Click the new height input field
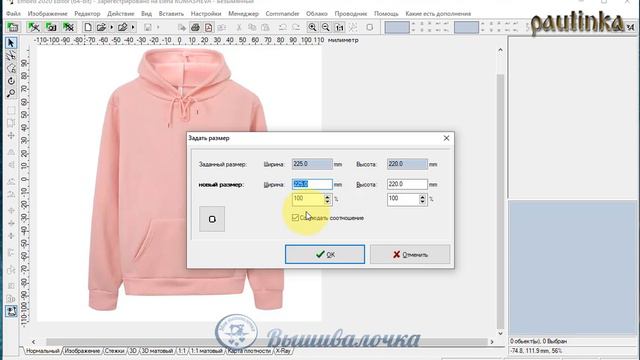 tap(407, 184)
